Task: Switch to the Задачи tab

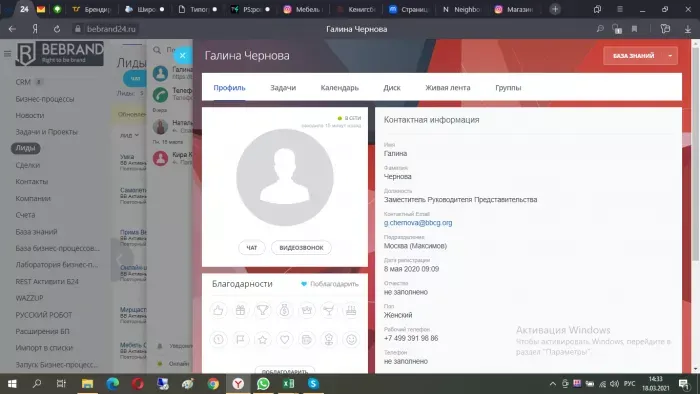Action: (283, 88)
